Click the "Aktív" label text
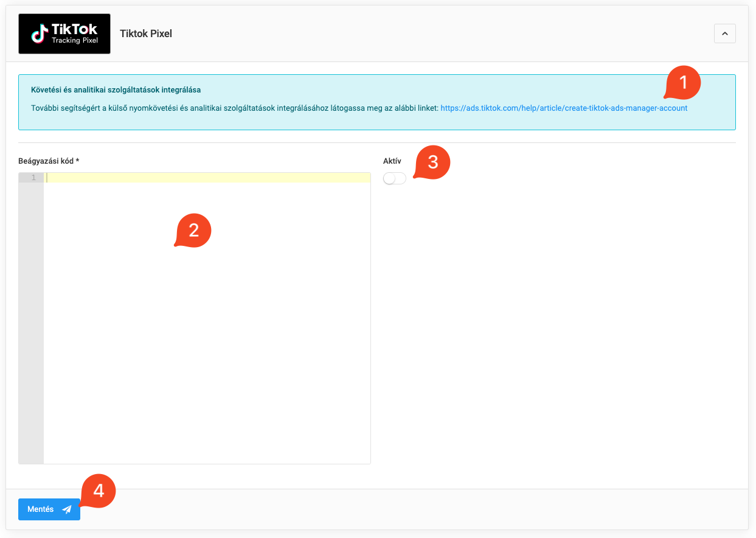 pos(392,161)
